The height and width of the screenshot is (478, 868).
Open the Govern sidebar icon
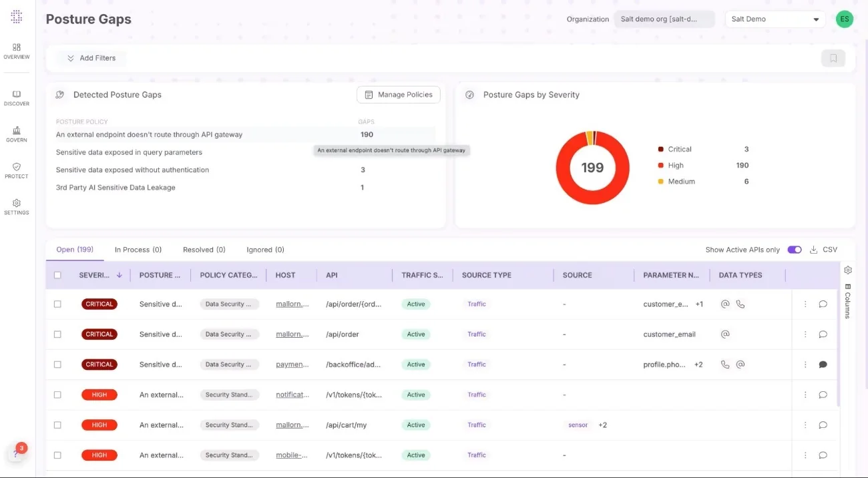(17, 134)
